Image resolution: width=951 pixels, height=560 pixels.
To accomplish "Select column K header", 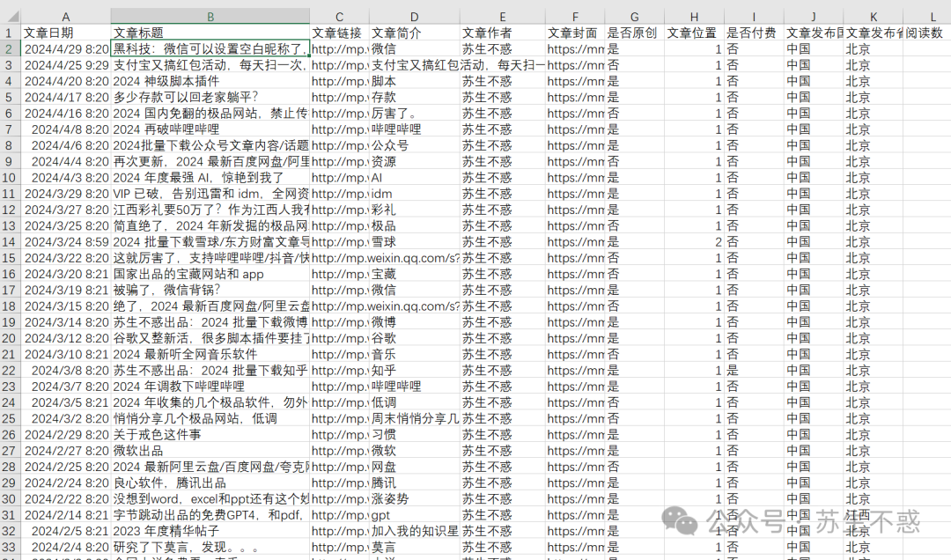I will (x=874, y=17).
